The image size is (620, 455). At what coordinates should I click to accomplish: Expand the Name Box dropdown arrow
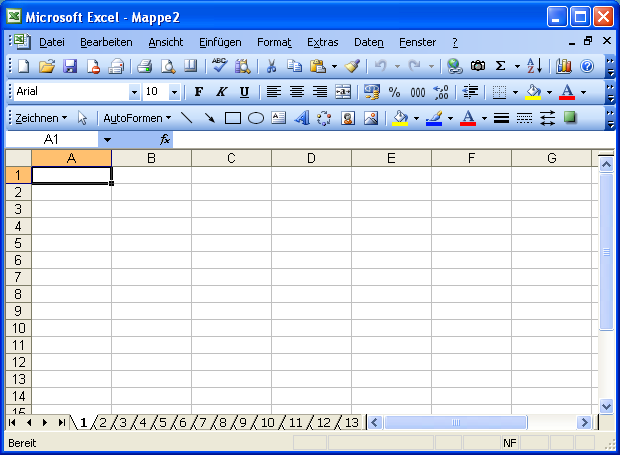106,140
